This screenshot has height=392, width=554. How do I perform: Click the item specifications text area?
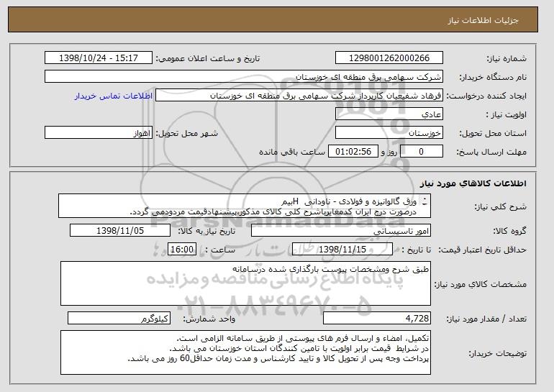coord(245,283)
